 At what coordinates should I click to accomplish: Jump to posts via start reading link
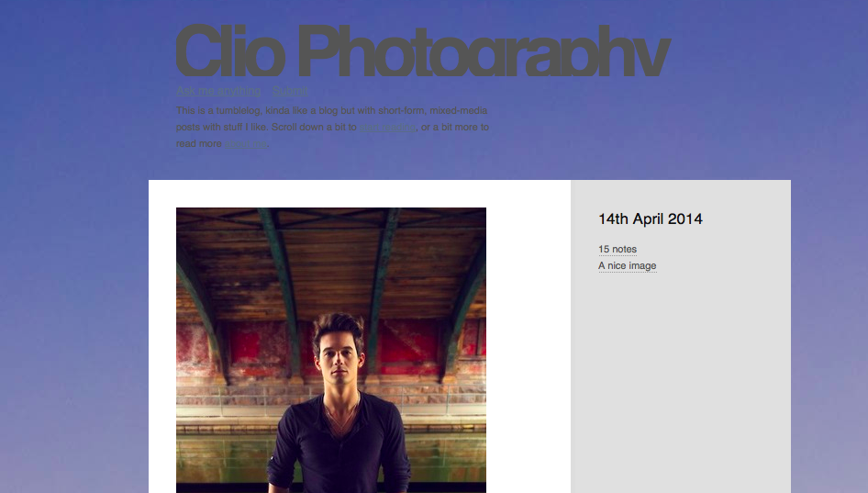[387, 128]
